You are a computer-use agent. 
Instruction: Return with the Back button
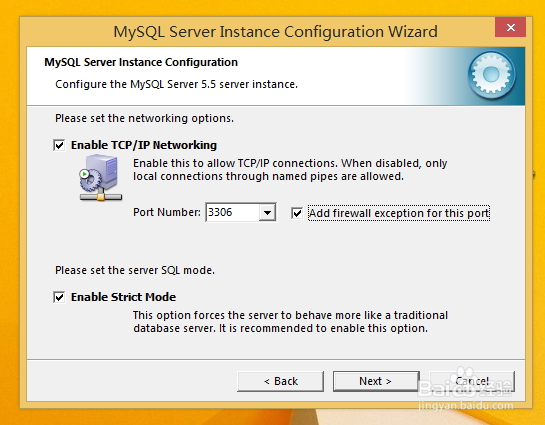pyautogui.click(x=280, y=381)
